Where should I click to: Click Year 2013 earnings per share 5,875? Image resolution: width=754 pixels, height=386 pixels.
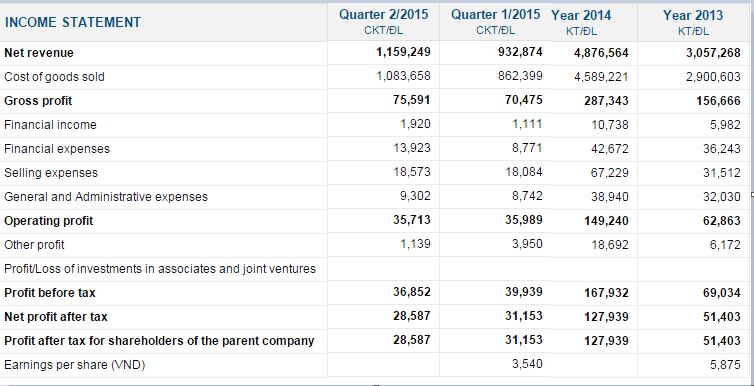(725, 365)
